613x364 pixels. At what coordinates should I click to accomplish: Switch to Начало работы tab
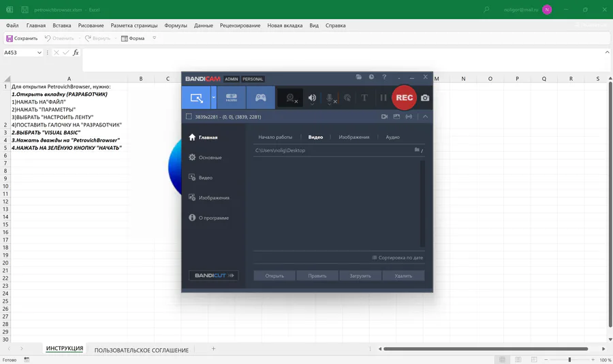(x=275, y=137)
